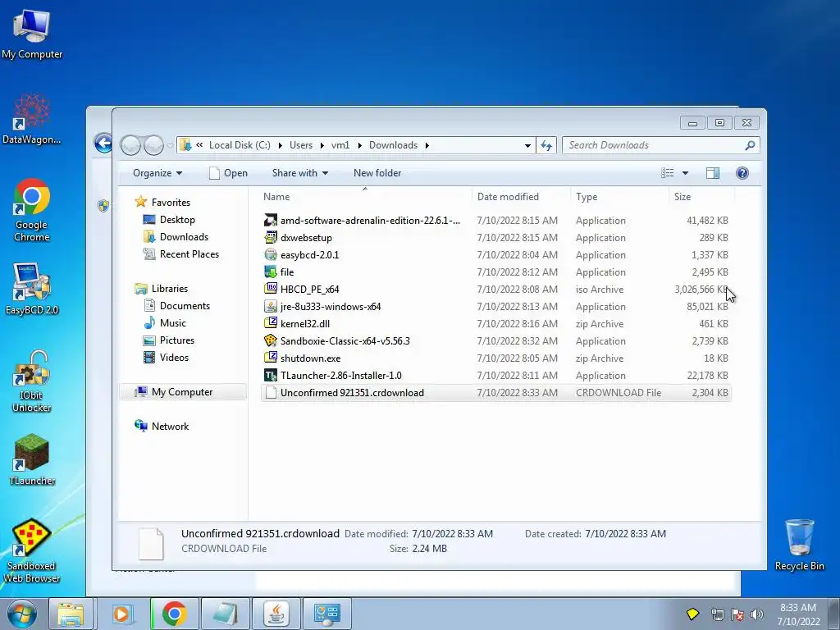Sort by Date modified column
Image resolution: width=840 pixels, height=630 pixels.
[521, 197]
